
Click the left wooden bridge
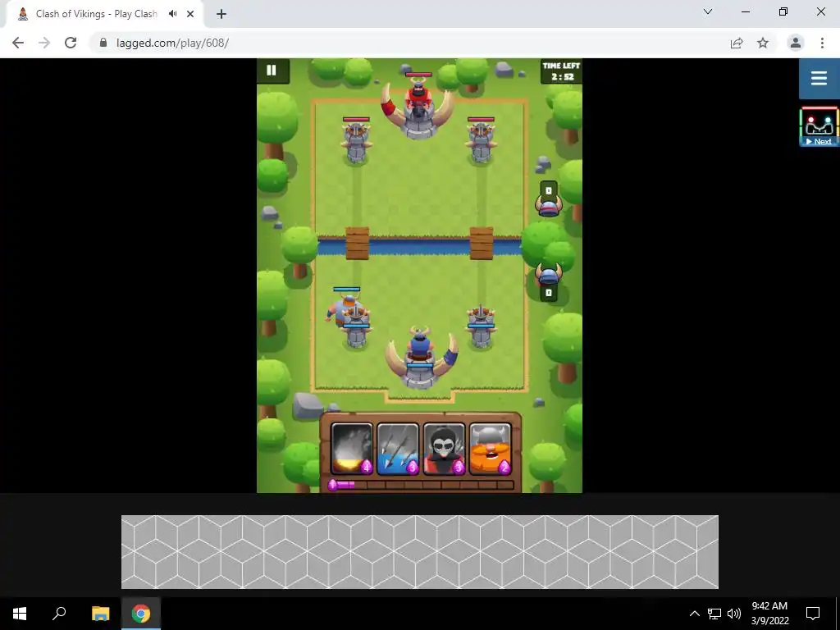pos(358,244)
